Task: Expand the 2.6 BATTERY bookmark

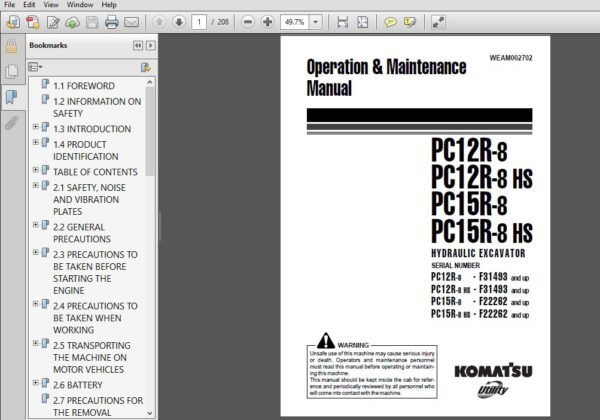Action: click(x=36, y=383)
